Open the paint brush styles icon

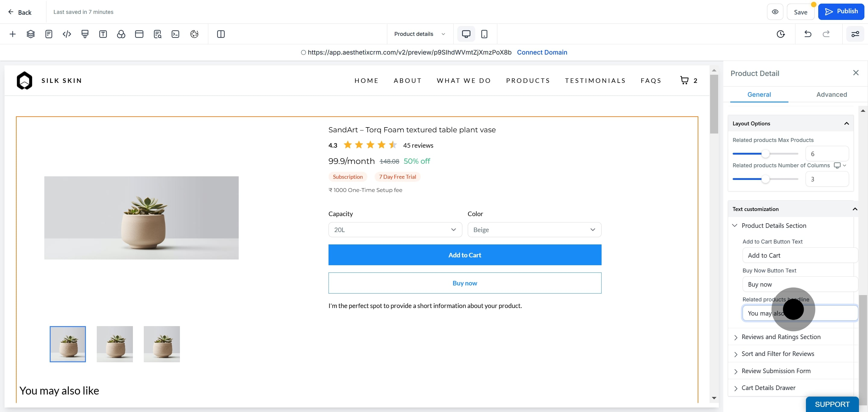(85, 34)
